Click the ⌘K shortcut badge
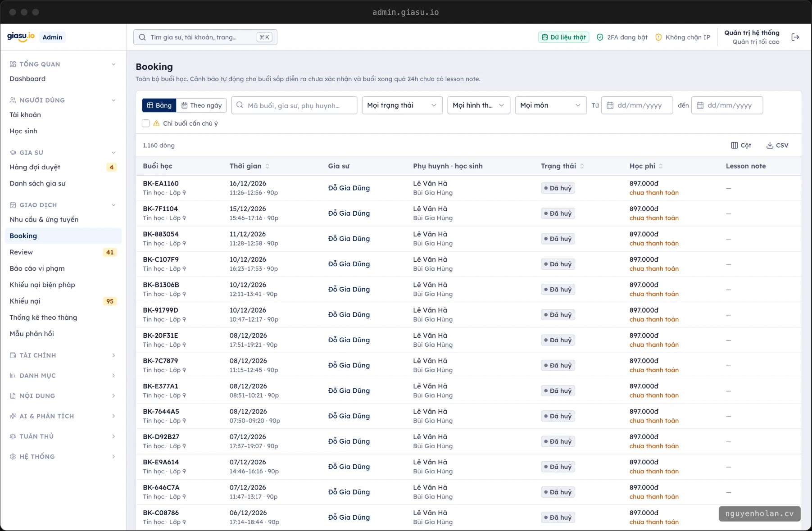812x531 pixels. click(x=264, y=37)
